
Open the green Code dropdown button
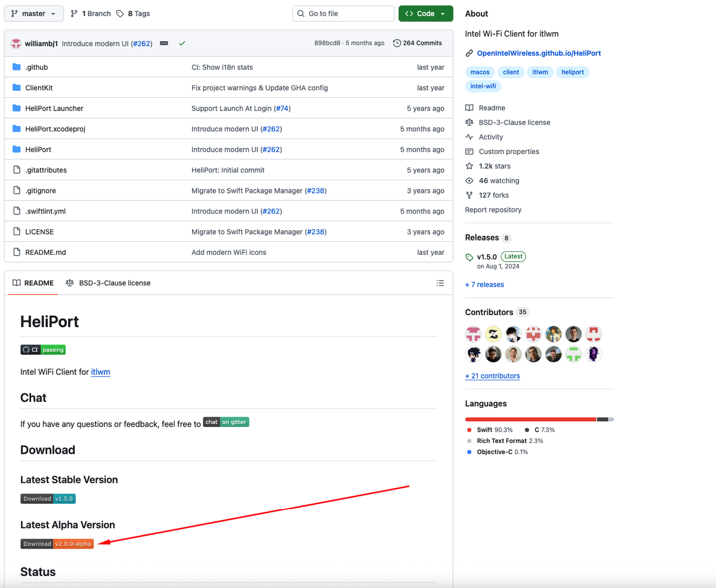tap(425, 13)
